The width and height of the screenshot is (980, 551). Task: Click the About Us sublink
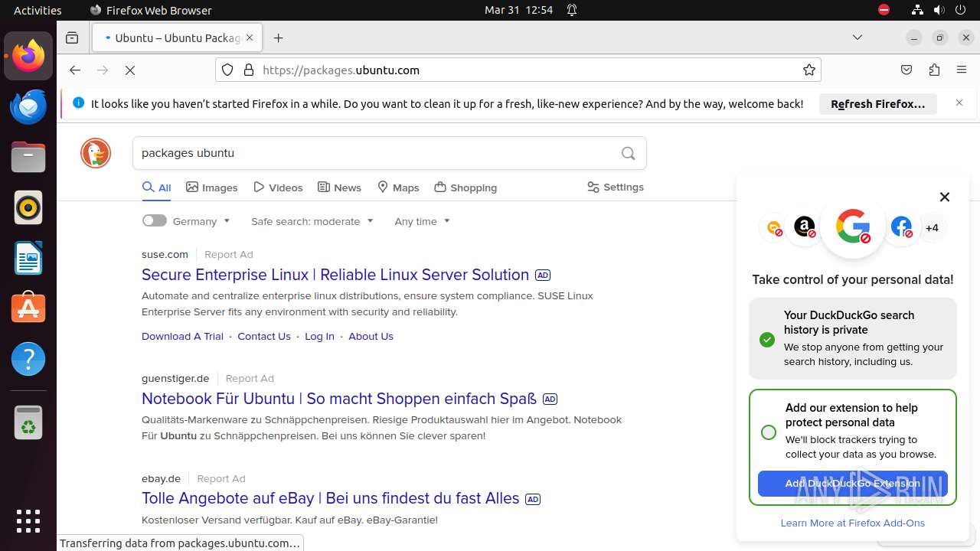pyautogui.click(x=371, y=336)
